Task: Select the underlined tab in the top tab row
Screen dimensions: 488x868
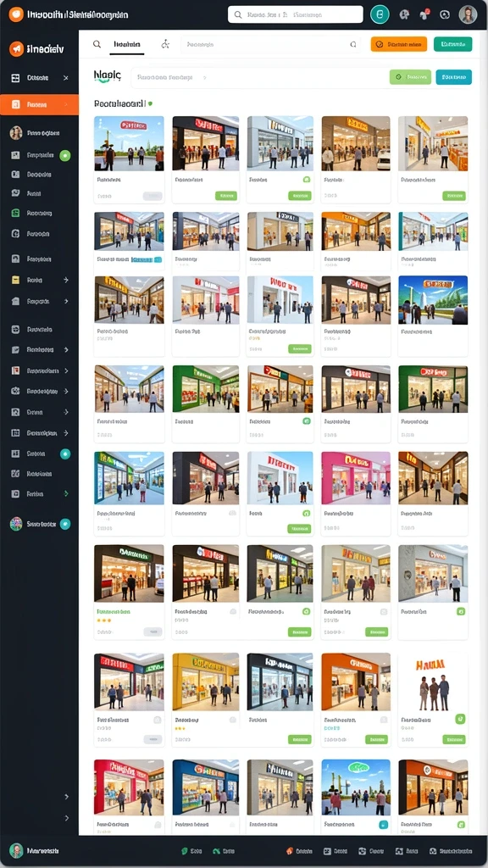Action: 127,44
